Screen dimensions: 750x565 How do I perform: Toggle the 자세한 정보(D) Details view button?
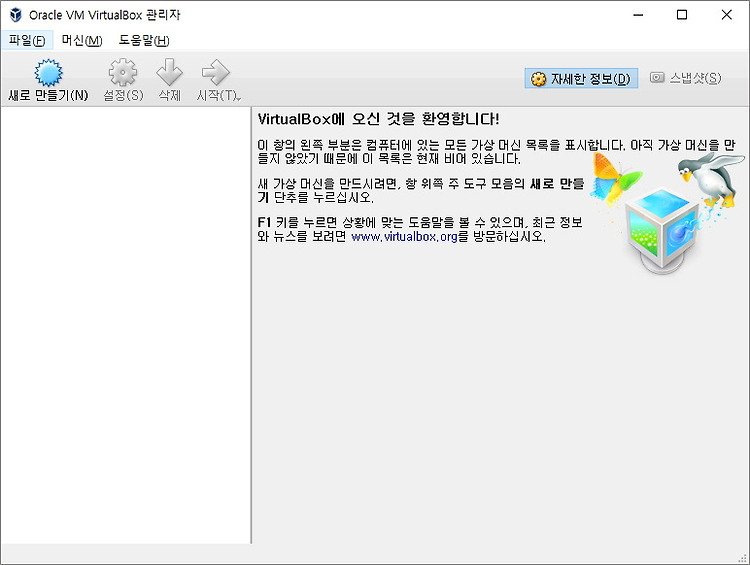click(581, 78)
